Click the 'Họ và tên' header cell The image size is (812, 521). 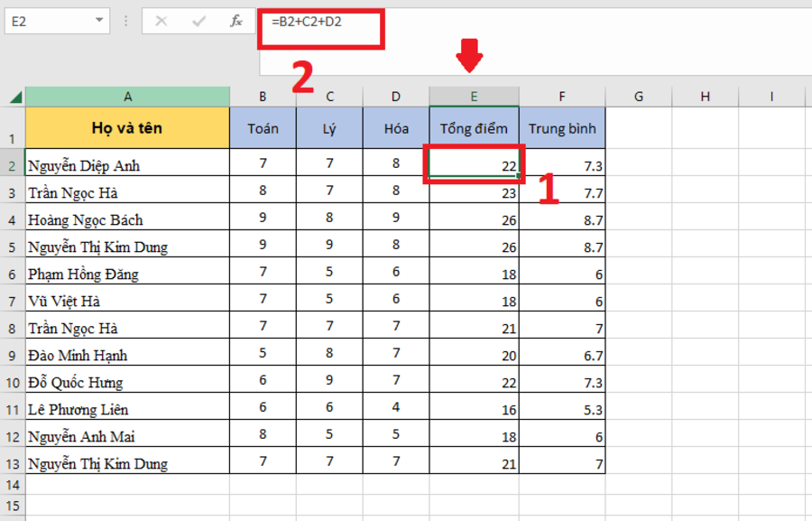click(127, 128)
